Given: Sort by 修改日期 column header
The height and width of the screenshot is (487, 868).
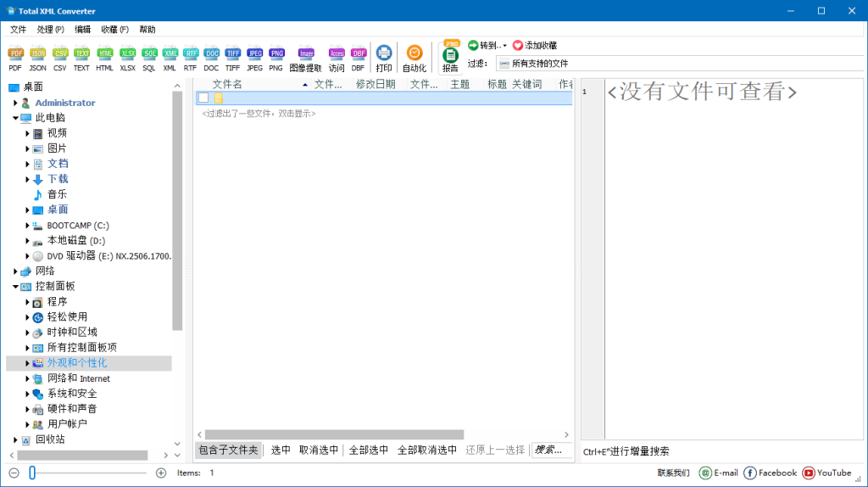Looking at the screenshot, I should click(376, 84).
